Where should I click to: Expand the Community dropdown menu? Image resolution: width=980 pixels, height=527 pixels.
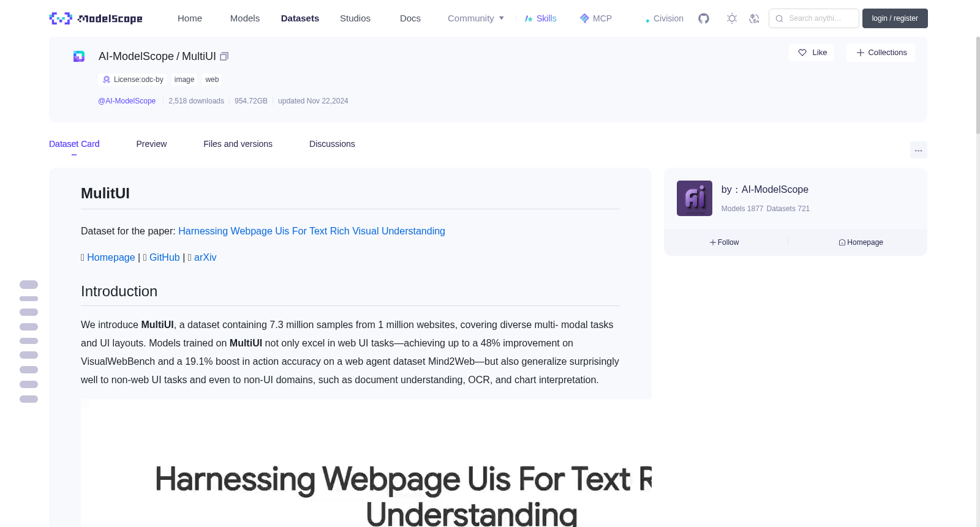476,18
